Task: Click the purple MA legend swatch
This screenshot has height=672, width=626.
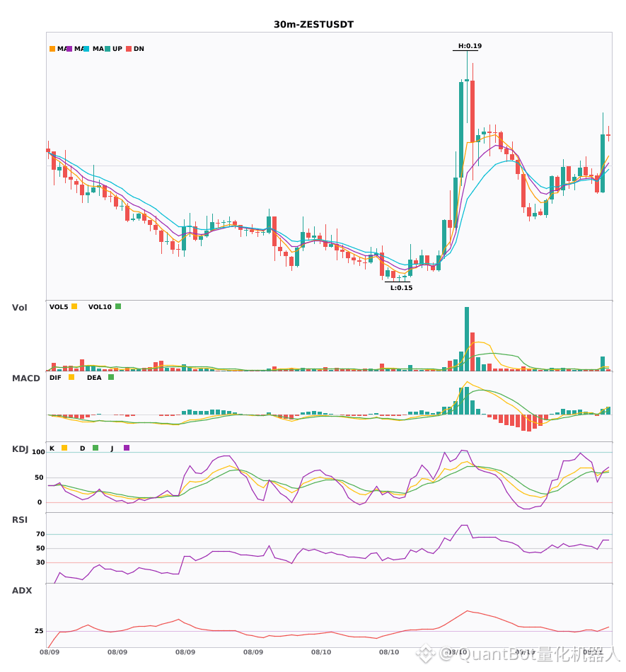Action: click(69, 49)
